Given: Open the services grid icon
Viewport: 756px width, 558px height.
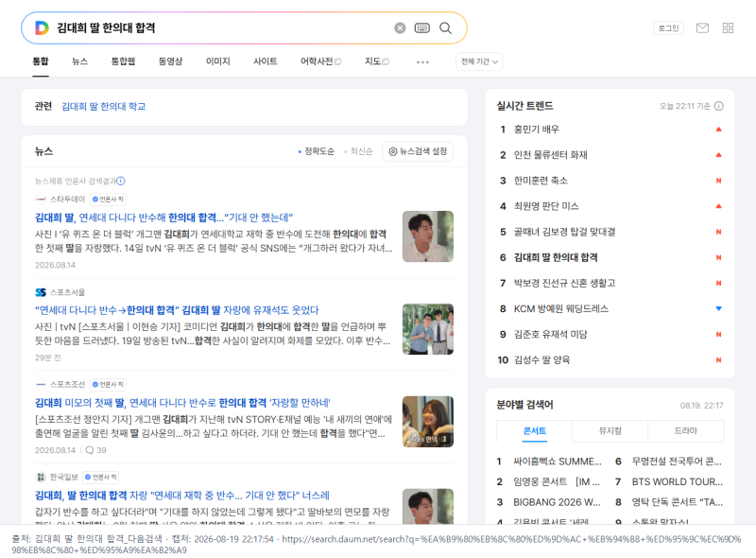Looking at the screenshot, I should (x=728, y=28).
